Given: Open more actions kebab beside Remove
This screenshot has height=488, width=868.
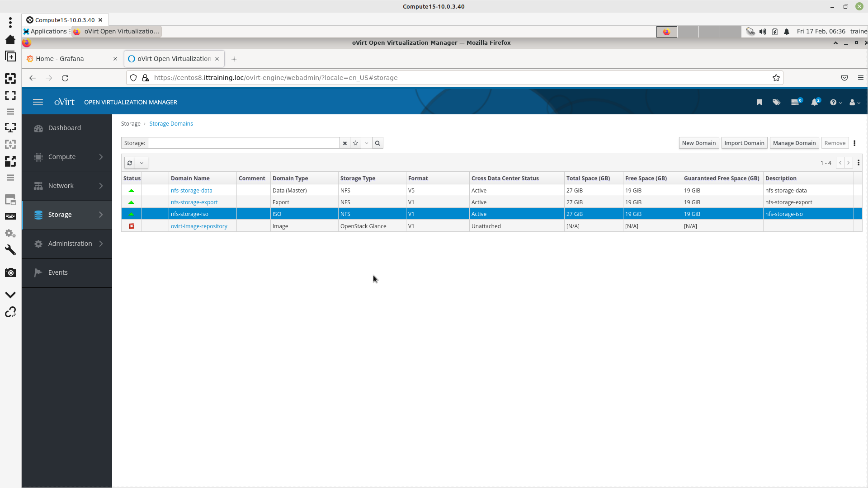Looking at the screenshot, I should click(x=854, y=143).
